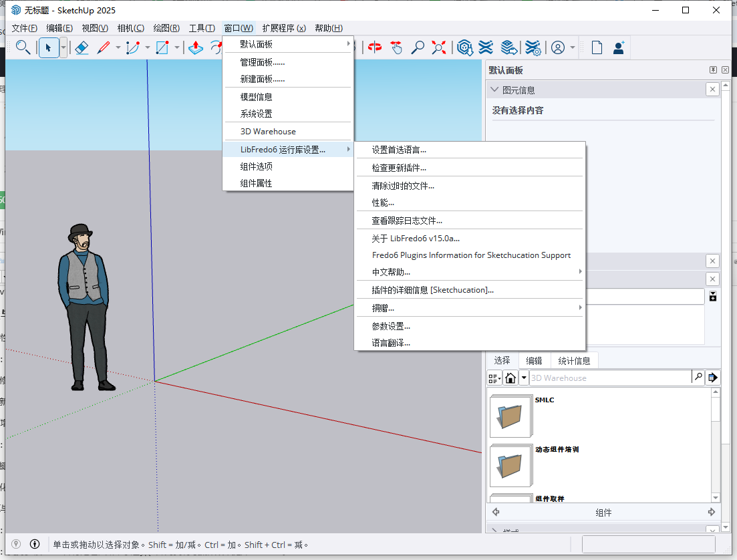The image size is (737, 560).
Task: Select 设置首选语言 in the submenu
Action: coord(470,150)
